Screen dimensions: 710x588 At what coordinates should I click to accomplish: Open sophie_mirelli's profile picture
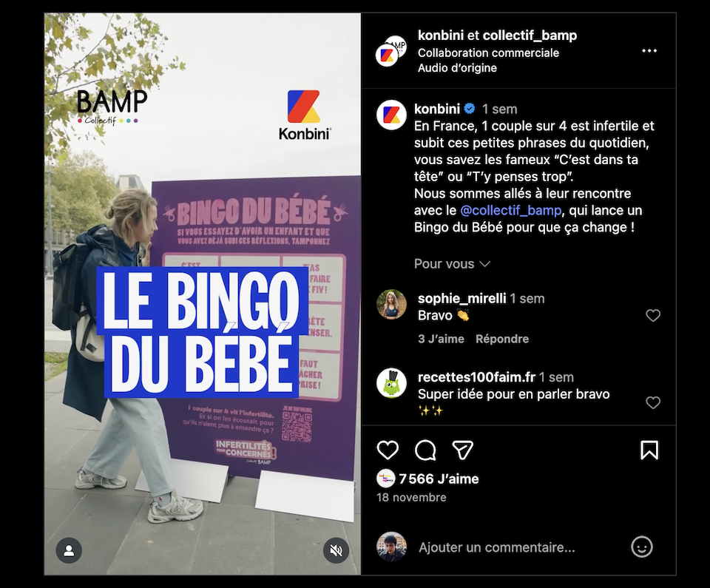392,305
